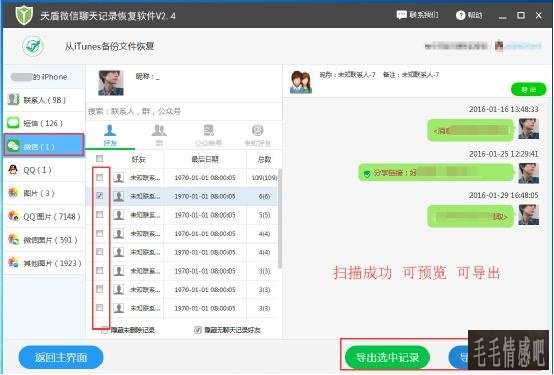Select the 微信 (1) sidebar item
554x375 pixels.
point(44,146)
